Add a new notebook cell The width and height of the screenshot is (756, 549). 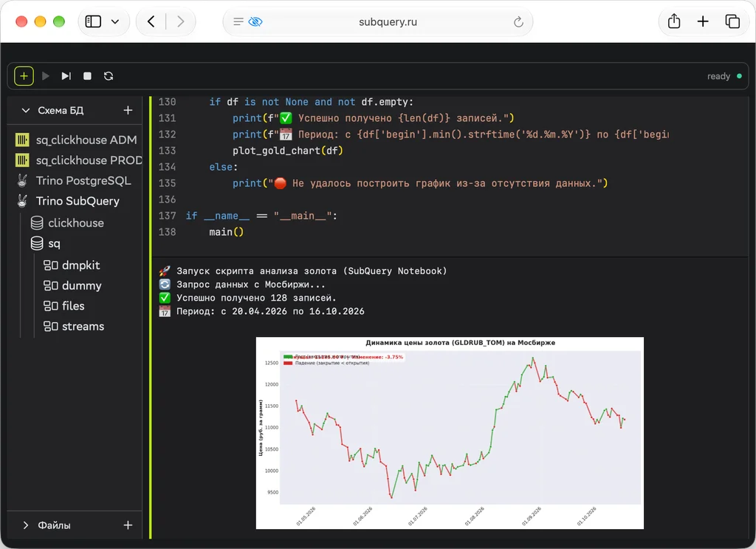[x=24, y=76]
